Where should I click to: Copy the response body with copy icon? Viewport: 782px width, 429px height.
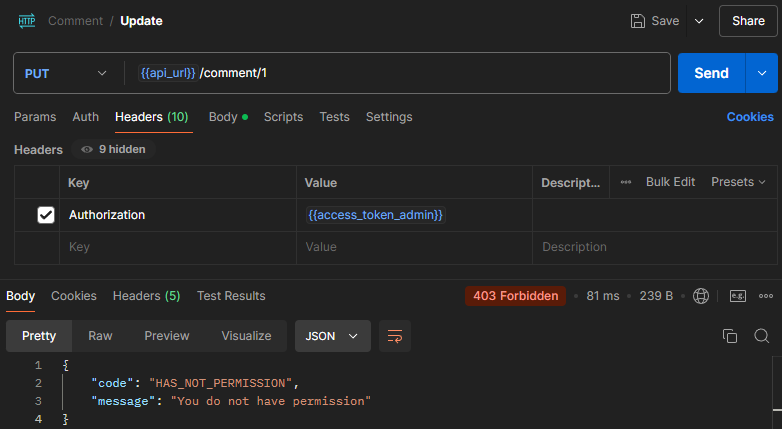pyautogui.click(x=730, y=336)
